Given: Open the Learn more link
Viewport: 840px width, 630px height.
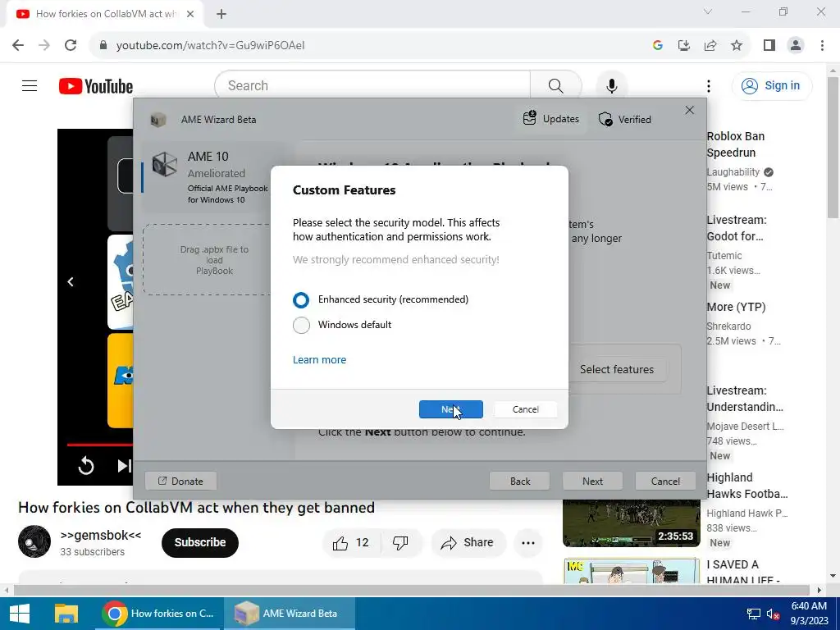Looking at the screenshot, I should (319, 360).
